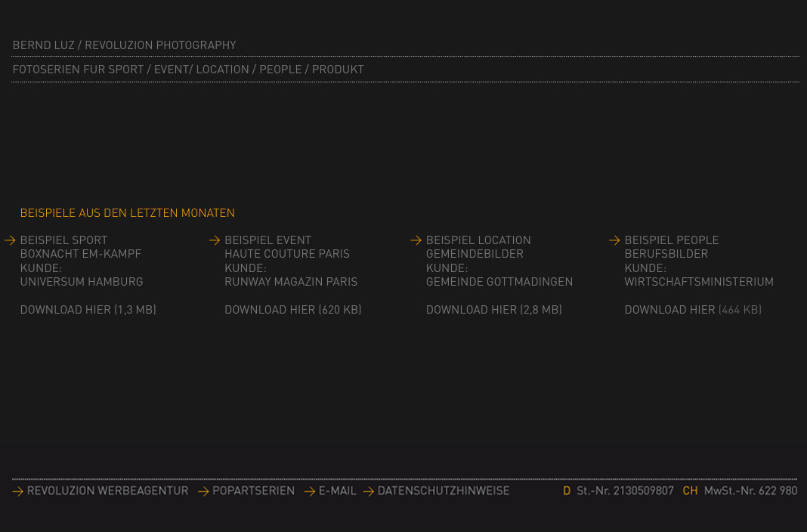Click the arrow icon before Datenschutzhinweise

pos(369,491)
